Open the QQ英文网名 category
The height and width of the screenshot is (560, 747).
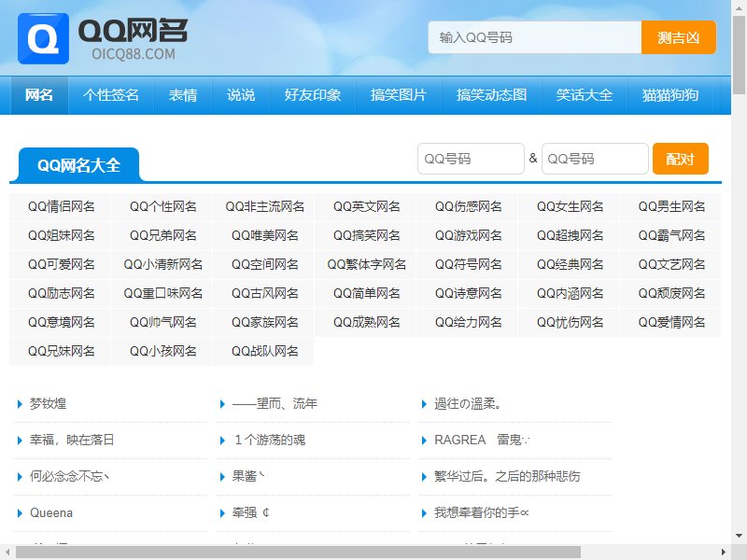click(x=366, y=206)
